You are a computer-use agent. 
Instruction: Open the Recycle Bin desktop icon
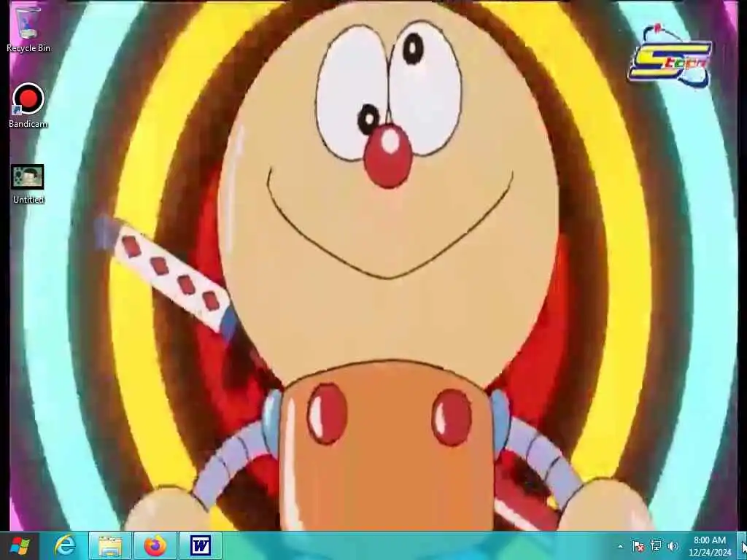click(x=28, y=29)
